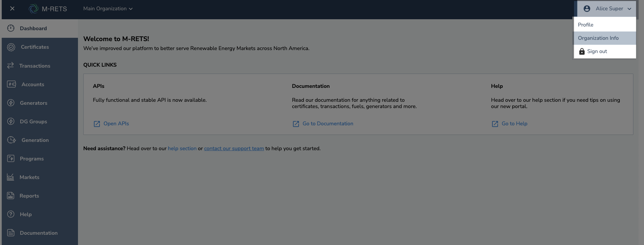Click the DG Groups bolt icon
Viewport: 644px width, 245px height.
pyautogui.click(x=11, y=121)
